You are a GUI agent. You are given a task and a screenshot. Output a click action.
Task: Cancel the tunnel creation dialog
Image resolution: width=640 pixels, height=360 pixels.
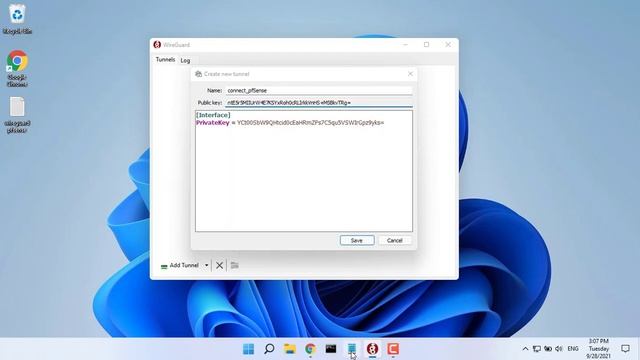pos(394,240)
